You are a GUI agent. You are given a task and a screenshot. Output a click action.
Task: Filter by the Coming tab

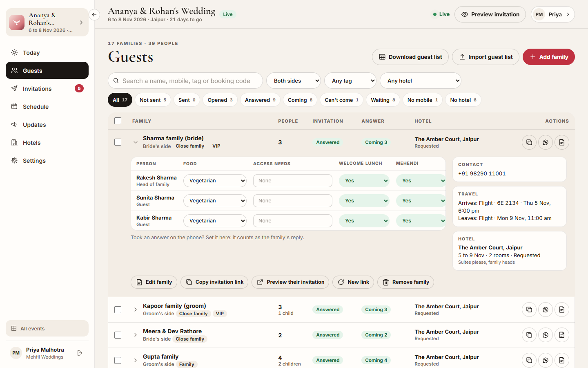300,100
